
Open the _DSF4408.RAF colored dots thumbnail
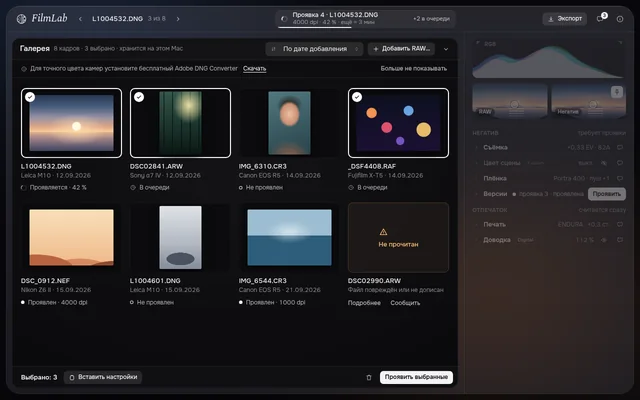(x=398, y=123)
